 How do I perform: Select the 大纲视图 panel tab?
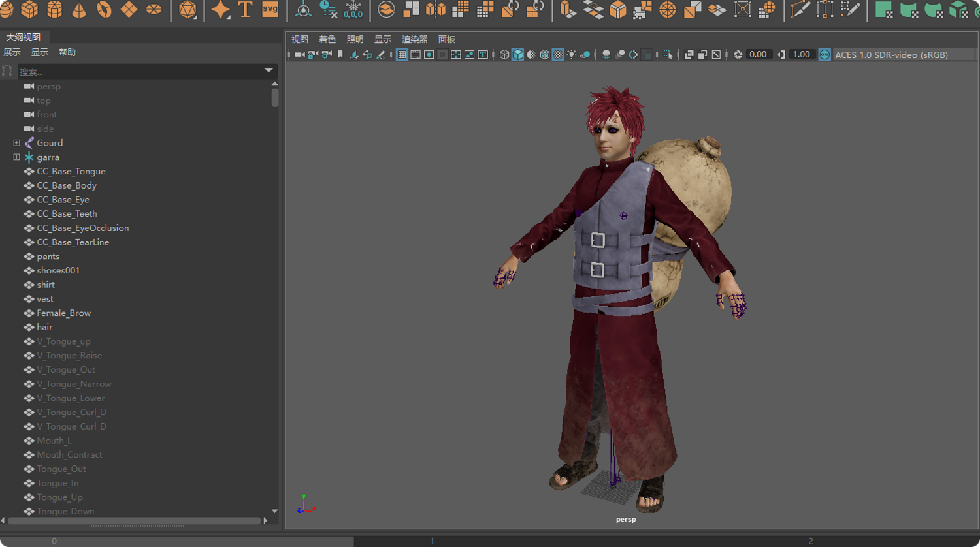tap(24, 37)
